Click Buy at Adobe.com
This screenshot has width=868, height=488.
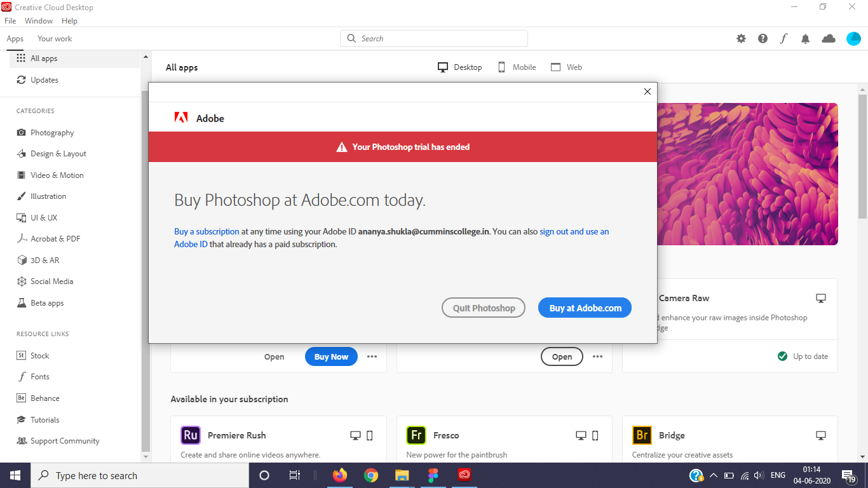[584, 308]
